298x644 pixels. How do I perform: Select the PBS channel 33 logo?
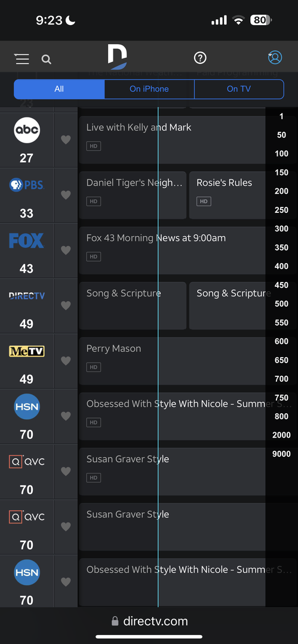(27, 185)
